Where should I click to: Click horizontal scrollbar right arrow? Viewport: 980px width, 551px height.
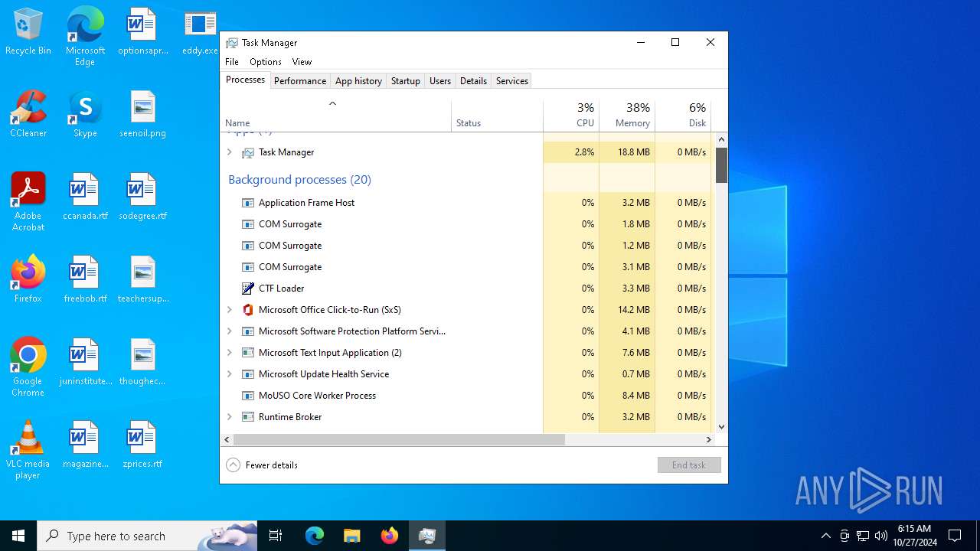tap(709, 440)
